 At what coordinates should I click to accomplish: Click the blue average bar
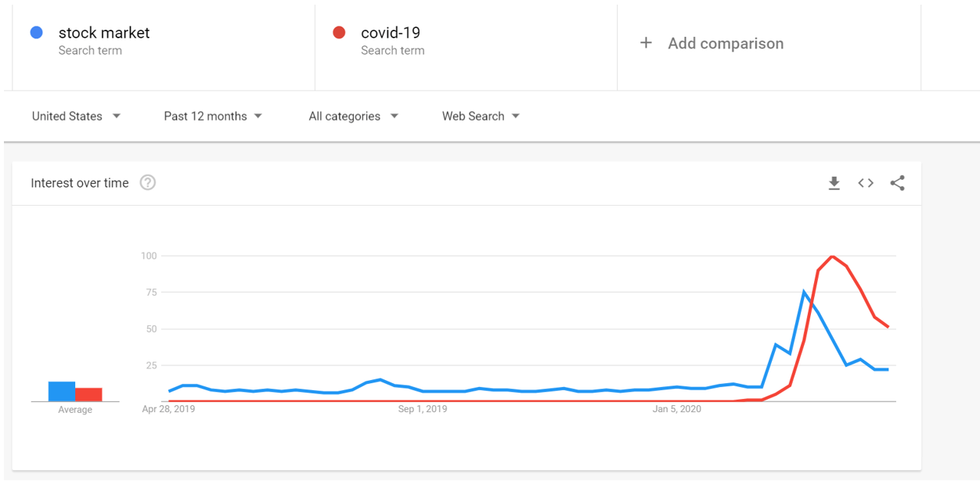[x=62, y=392]
